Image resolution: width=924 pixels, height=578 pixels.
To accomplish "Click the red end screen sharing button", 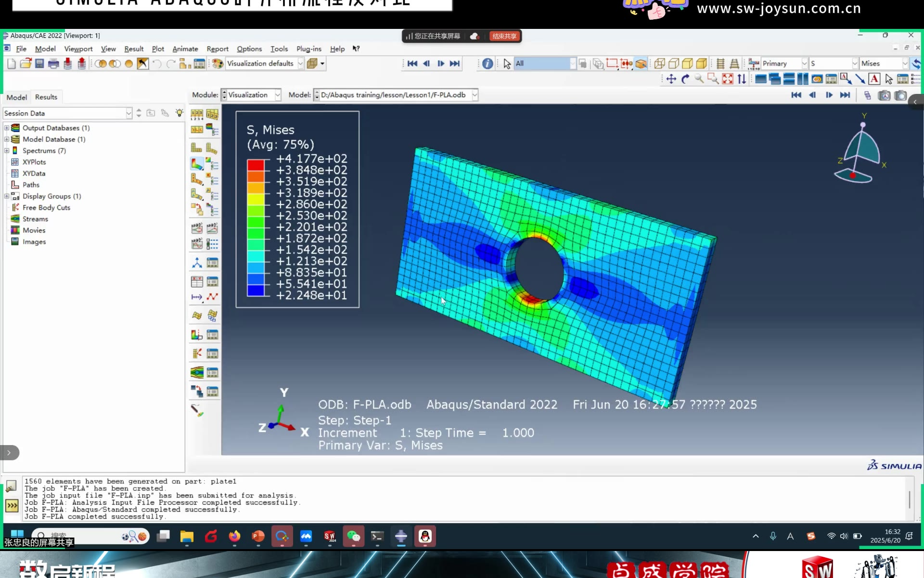I will click(504, 36).
